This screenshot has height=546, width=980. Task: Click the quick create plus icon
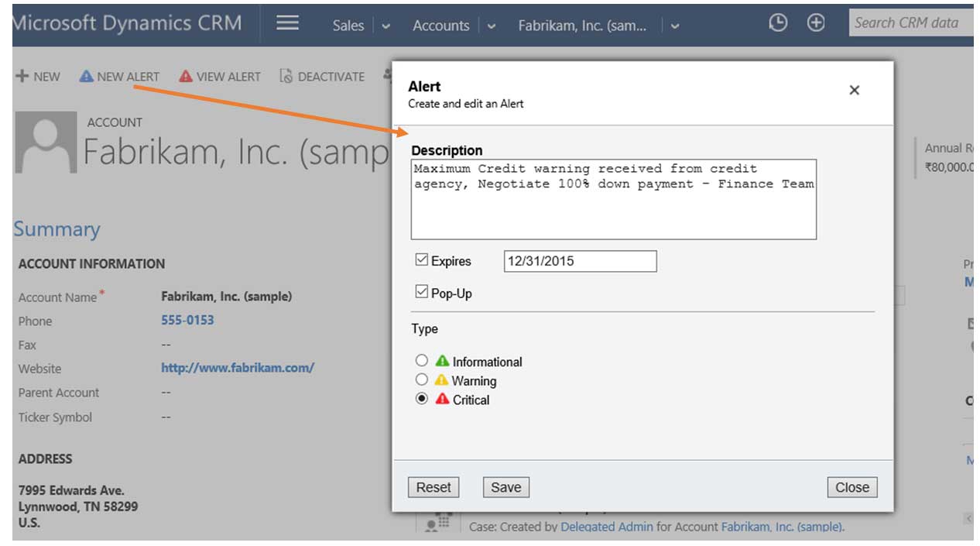(x=816, y=23)
